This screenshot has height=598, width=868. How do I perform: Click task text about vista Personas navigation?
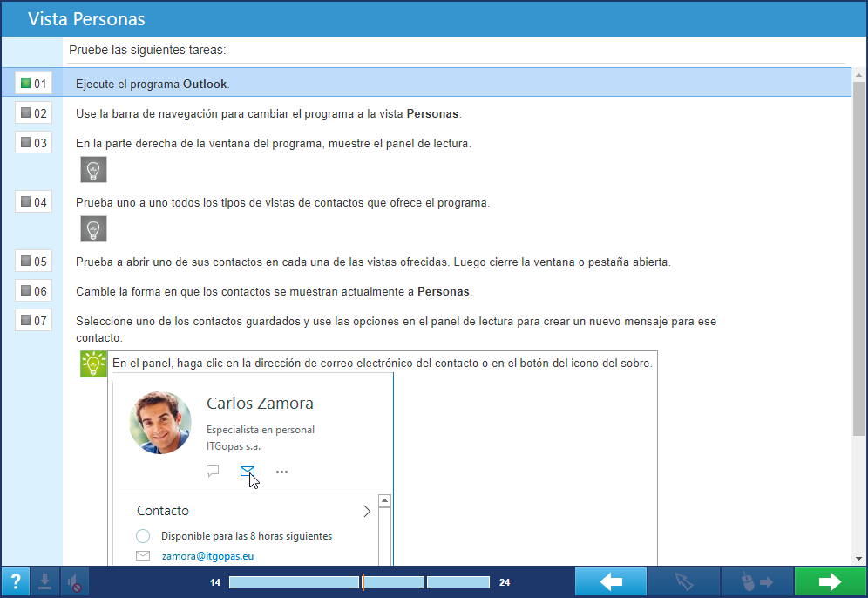click(268, 114)
